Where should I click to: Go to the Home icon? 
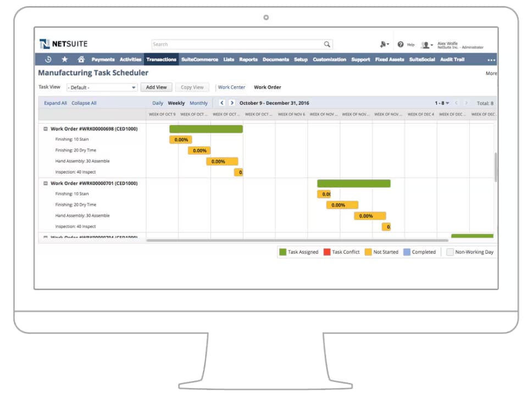[81, 59]
